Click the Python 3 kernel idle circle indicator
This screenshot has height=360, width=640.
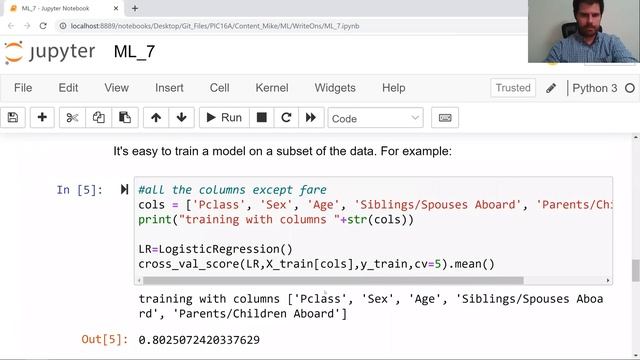pyautogui.click(x=630, y=88)
